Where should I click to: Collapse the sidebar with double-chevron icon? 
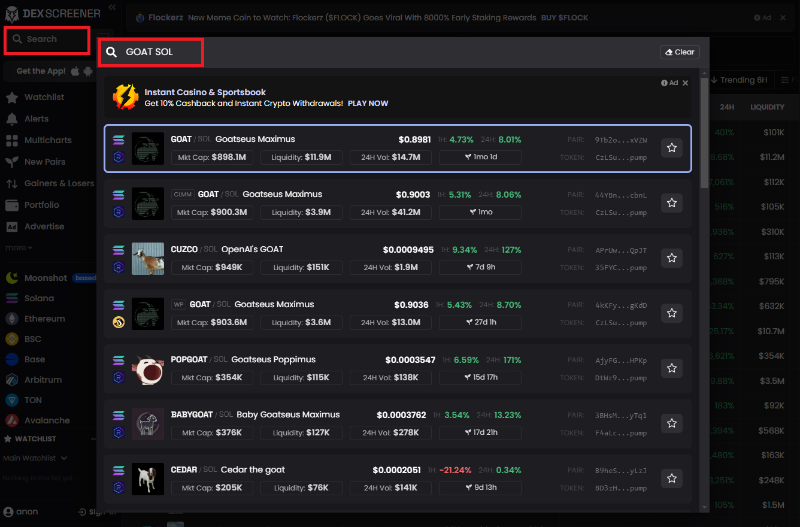pyautogui.click(x=112, y=7)
